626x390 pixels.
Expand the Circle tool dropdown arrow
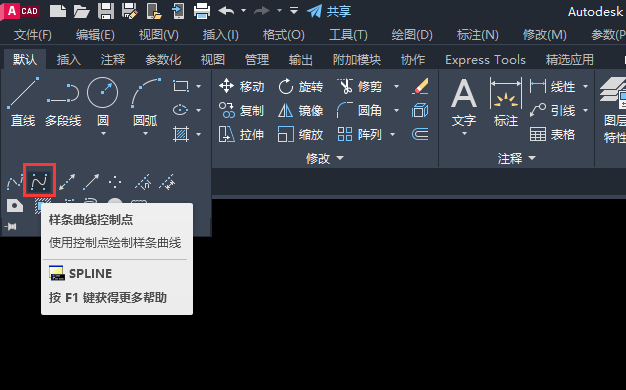pos(103,134)
